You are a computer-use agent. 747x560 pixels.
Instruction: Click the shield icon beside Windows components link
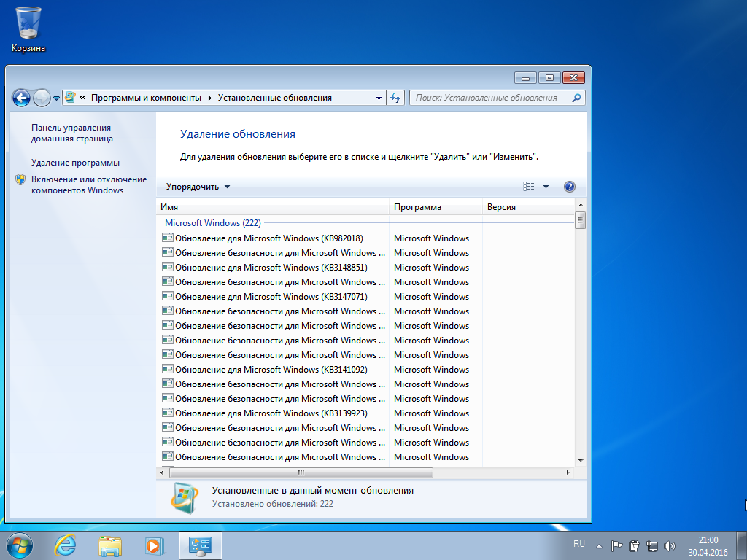tap(20, 179)
